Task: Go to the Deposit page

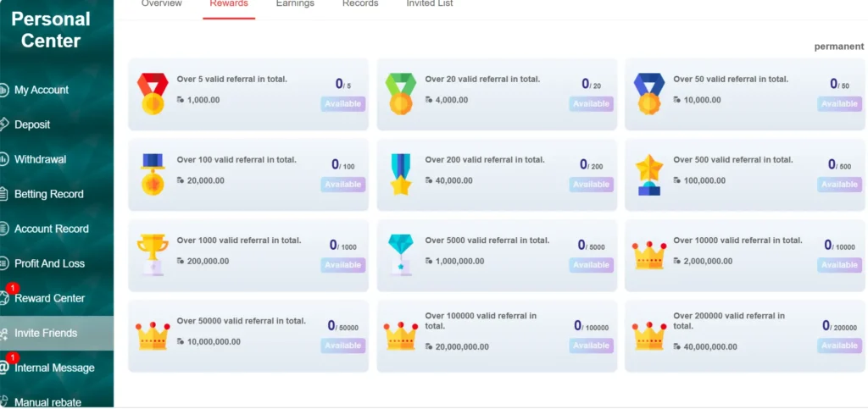Action: click(x=32, y=125)
